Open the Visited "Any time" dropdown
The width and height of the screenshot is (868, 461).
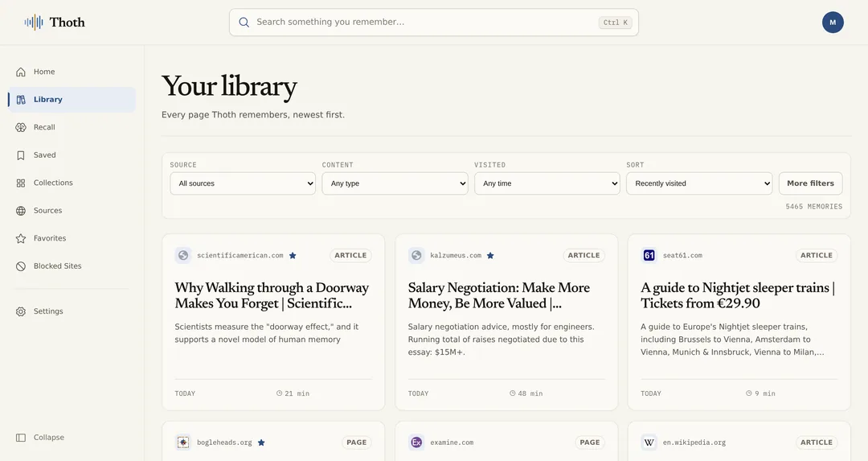(x=547, y=183)
